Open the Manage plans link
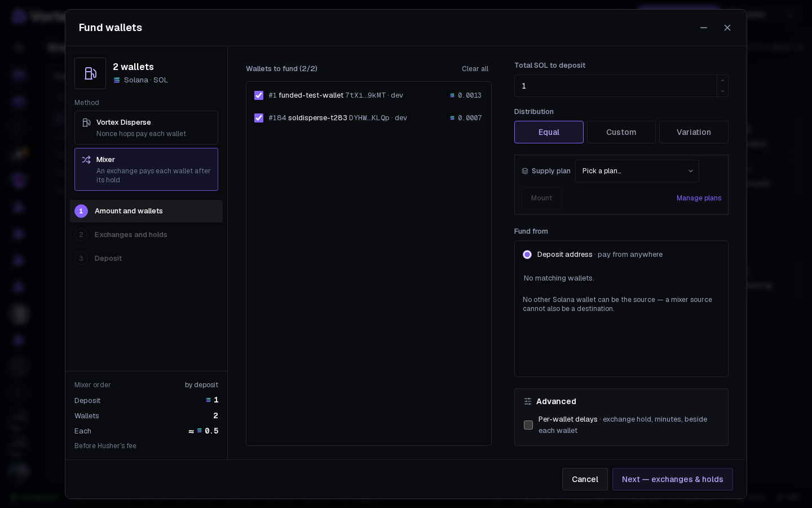Viewport: 812px width, 508px height. (699, 198)
